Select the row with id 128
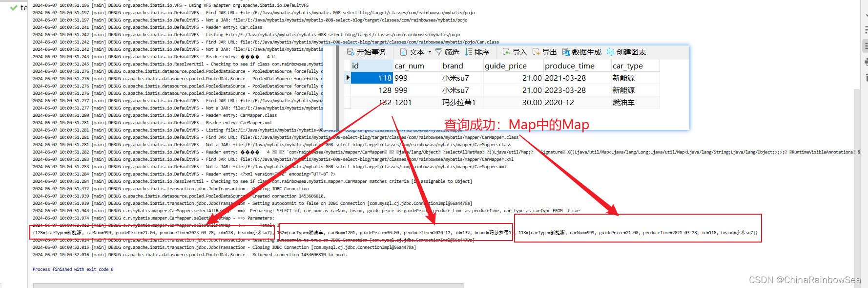The width and height of the screenshot is (868, 288). (x=385, y=90)
